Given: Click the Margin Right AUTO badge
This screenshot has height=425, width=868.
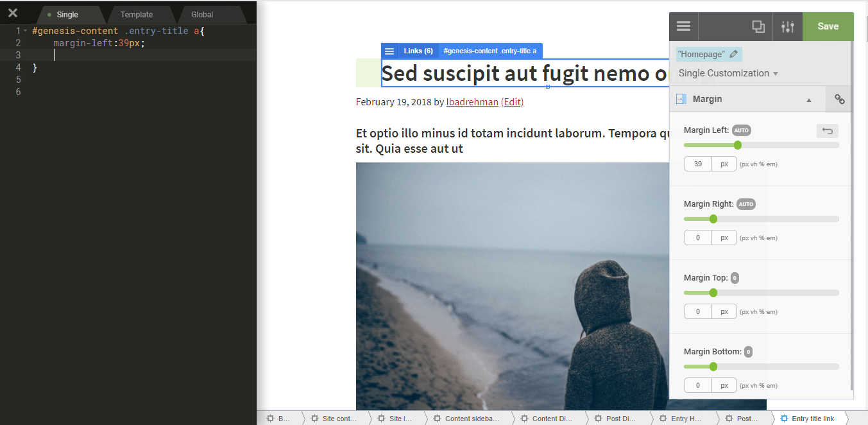Looking at the screenshot, I should 746,204.
